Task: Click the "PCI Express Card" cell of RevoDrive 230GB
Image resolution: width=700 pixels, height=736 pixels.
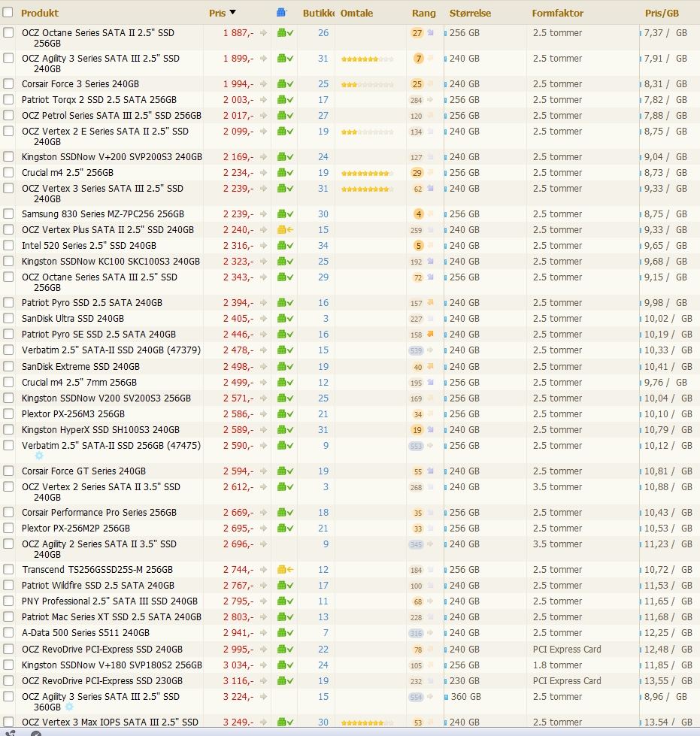Action: 567,680
